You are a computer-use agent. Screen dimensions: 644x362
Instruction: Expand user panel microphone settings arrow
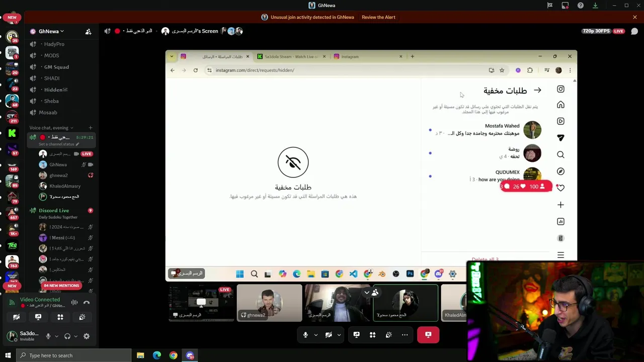click(56, 336)
